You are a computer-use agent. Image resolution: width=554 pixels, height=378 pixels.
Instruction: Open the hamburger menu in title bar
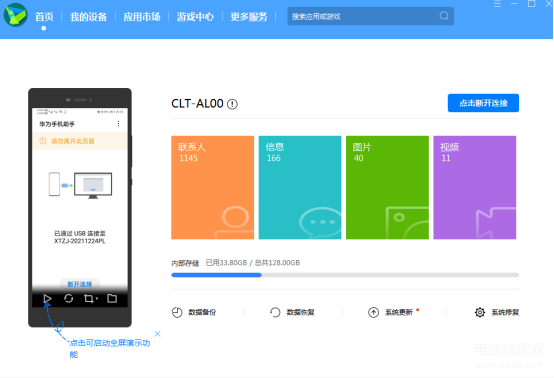click(497, 4)
